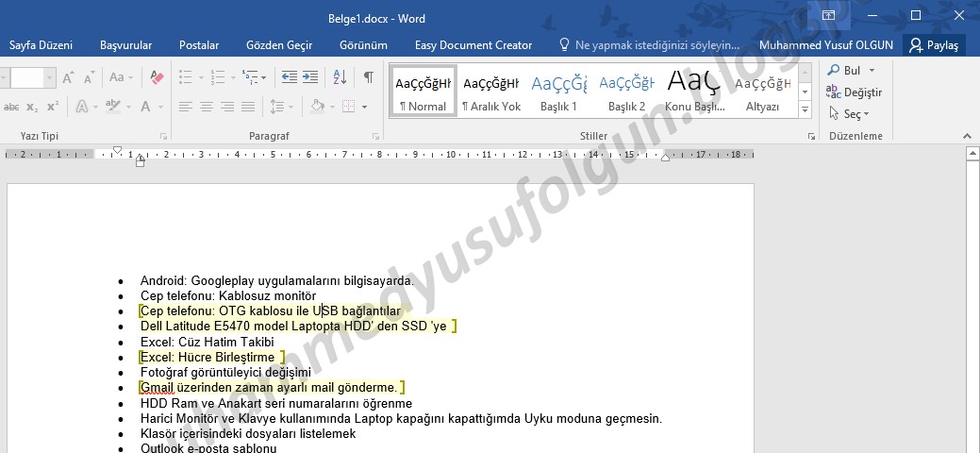
Task: Open the Postalar tab
Action: tap(199, 45)
